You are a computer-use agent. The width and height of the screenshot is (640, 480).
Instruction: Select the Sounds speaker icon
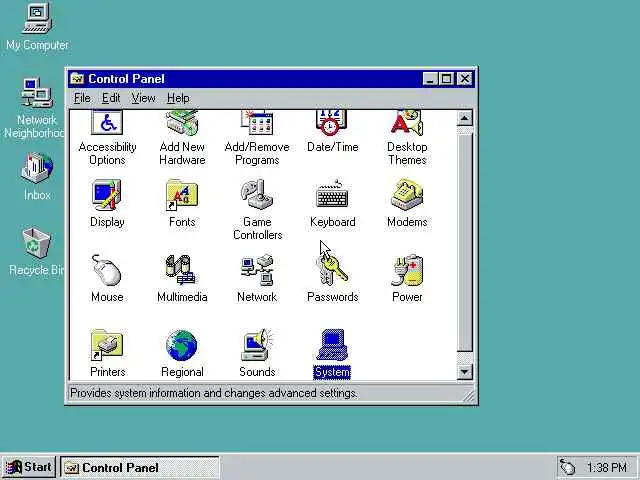point(257,345)
